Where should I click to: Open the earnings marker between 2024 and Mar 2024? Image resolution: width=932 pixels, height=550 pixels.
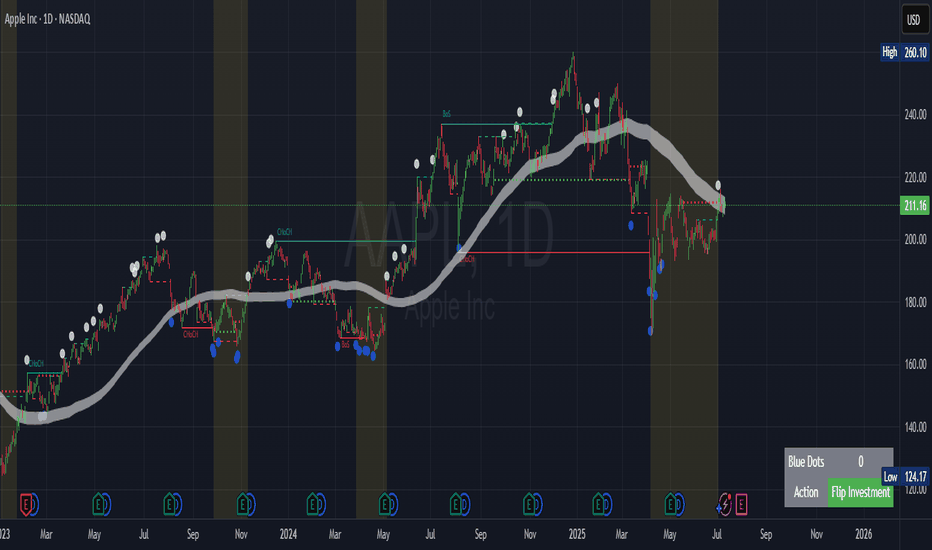[x=313, y=505]
